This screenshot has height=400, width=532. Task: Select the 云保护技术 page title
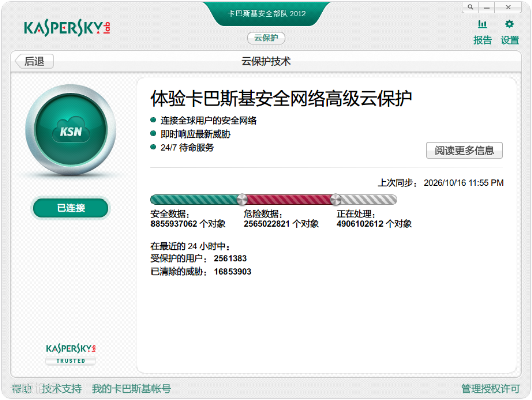click(x=266, y=61)
